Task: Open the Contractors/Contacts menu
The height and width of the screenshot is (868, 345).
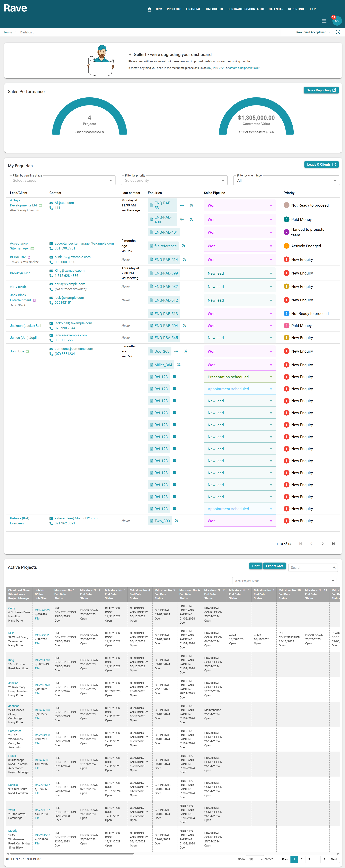Action: (246, 9)
